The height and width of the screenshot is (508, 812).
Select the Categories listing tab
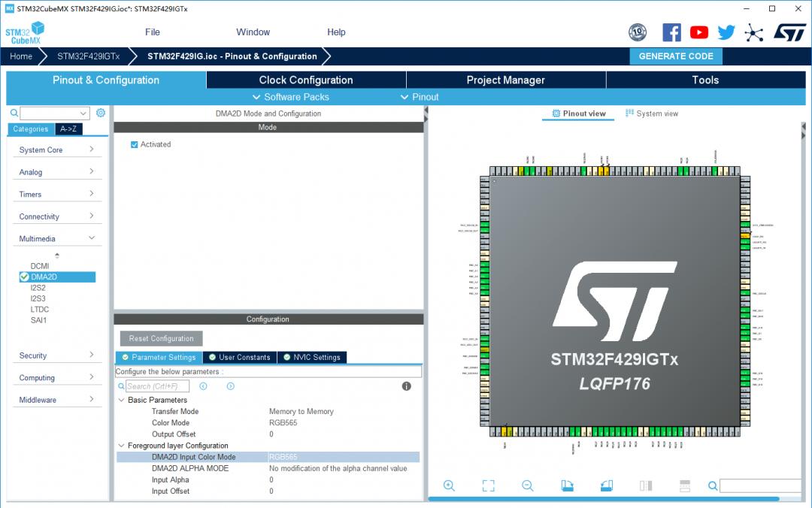31,129
